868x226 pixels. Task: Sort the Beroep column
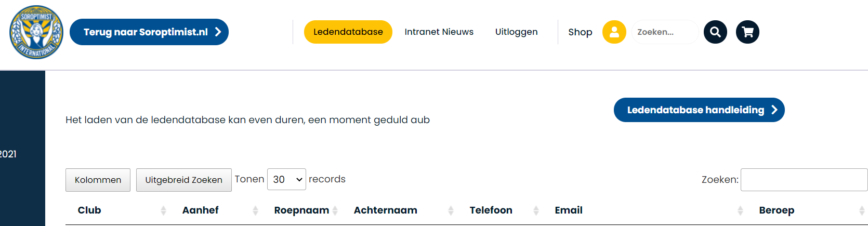tap(861, 210)
